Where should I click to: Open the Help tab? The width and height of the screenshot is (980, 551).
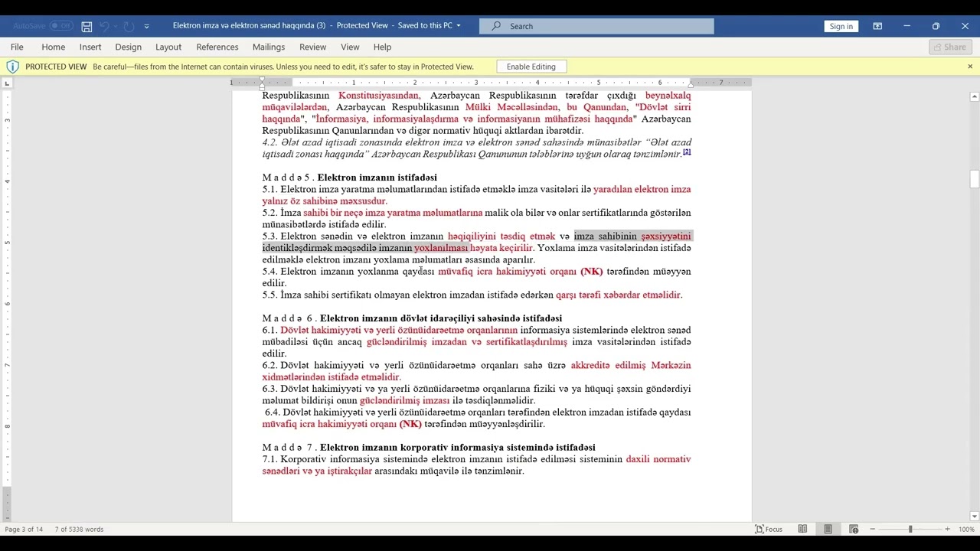[382, 47]
